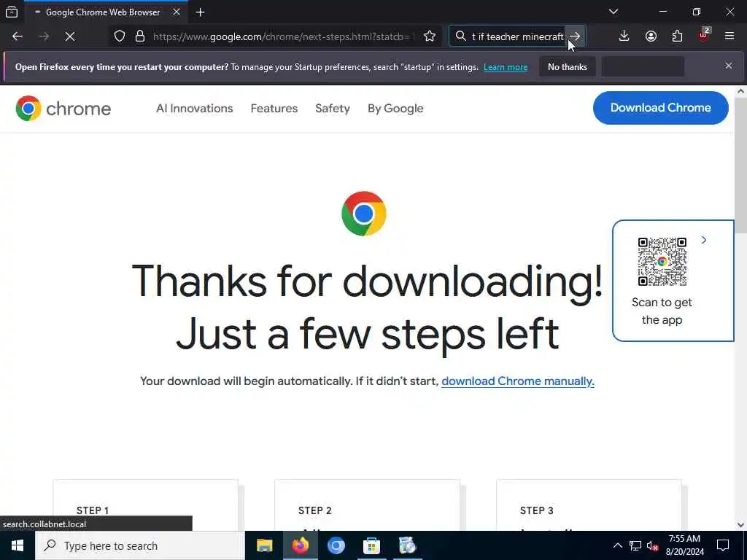Open the muted volume tray icon
The width and height of the screenshot is (747, 560).
(x=653, y=545)
